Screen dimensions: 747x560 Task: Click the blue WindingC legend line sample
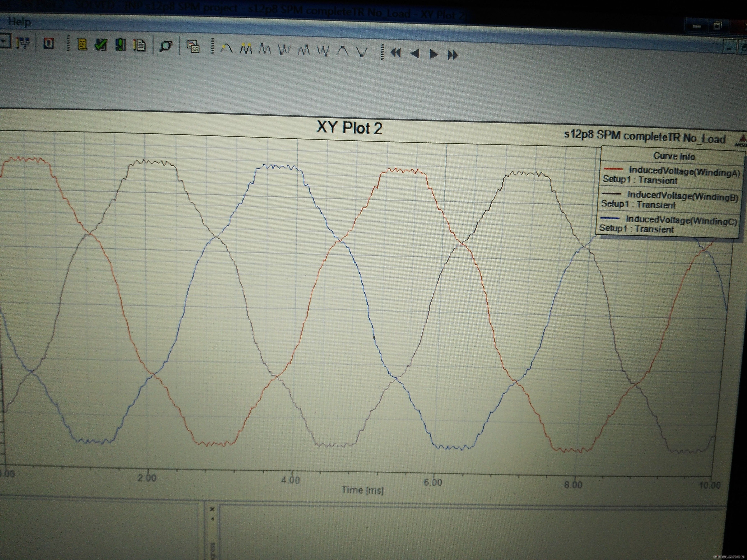pos(610,218)
